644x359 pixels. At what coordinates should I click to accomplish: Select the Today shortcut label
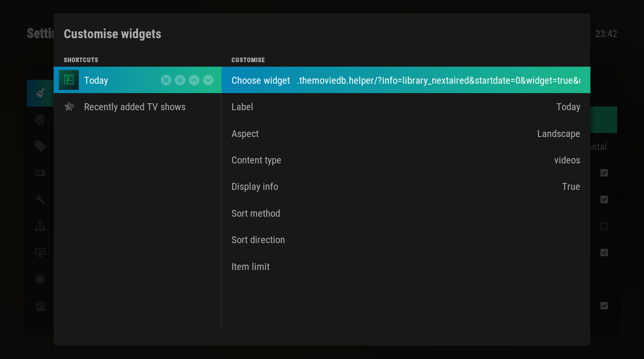click(96, 81)
